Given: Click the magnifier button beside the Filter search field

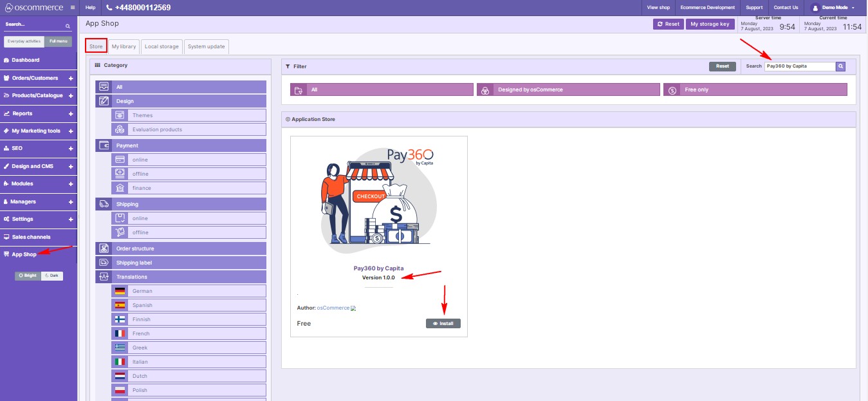Looking at the screenshot, I should tap(840, 66).
